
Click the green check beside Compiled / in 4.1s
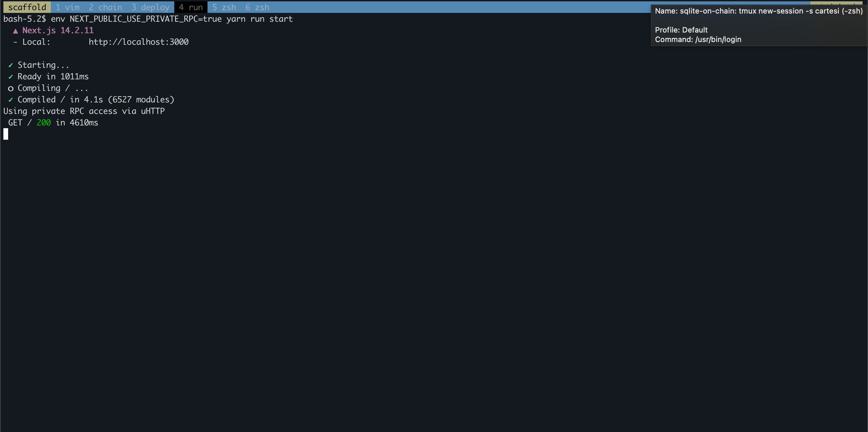coord(11,100)
